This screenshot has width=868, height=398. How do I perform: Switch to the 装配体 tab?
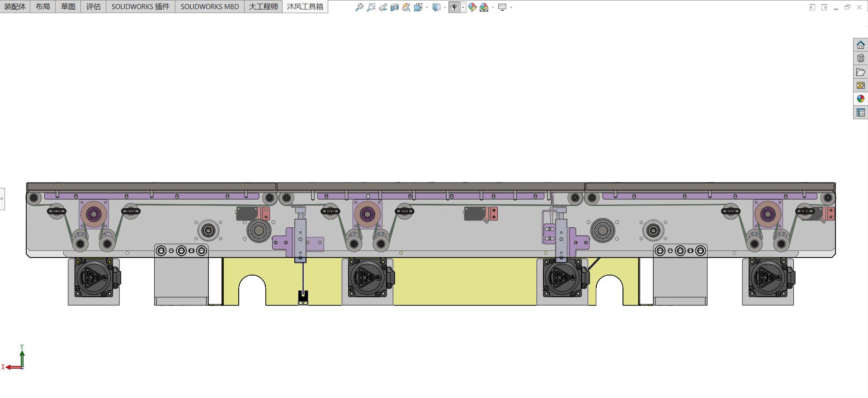pyautogui.click(x=15, y=6)
